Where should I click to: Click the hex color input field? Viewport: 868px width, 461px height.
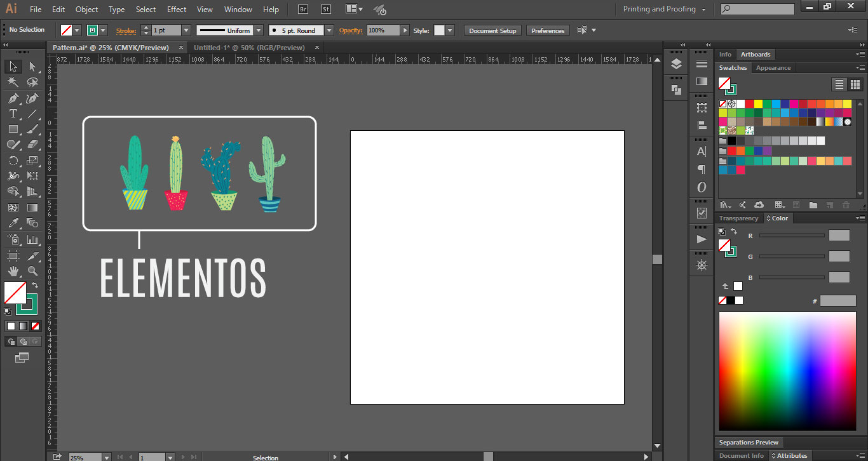pos(837,301)
